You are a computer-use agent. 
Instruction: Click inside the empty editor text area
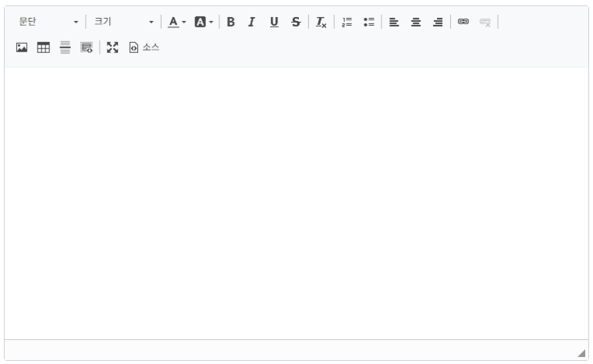(296, 203)
